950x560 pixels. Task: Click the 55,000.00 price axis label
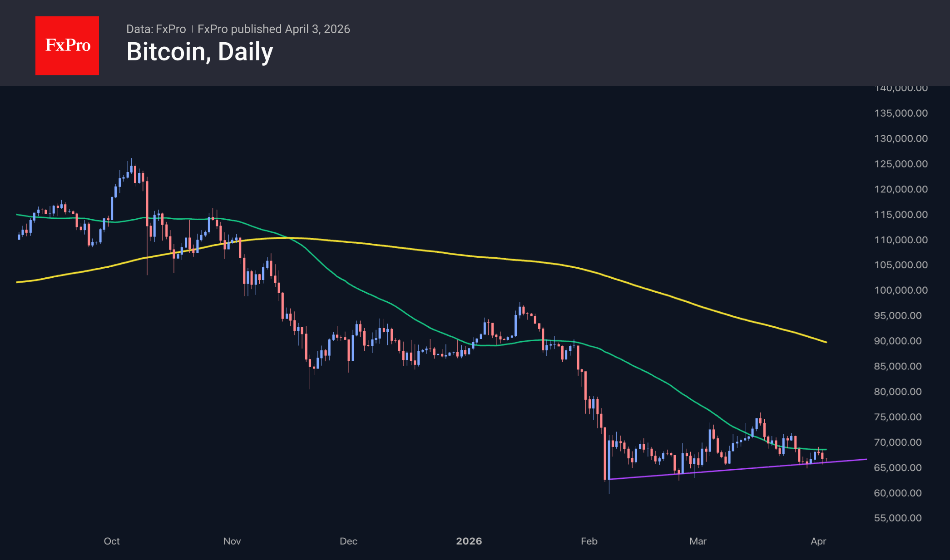[898, 518]
